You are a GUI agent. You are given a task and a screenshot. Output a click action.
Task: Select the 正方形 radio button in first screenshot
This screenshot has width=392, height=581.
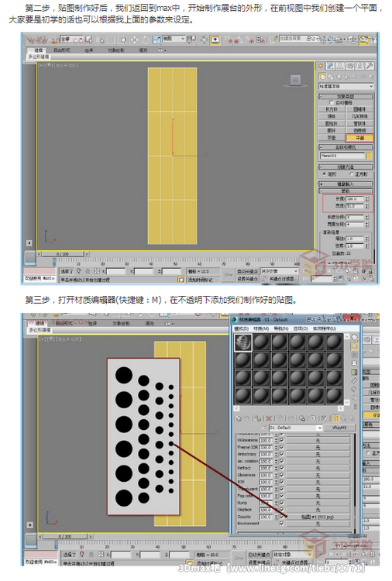click(x=351, y=174)
